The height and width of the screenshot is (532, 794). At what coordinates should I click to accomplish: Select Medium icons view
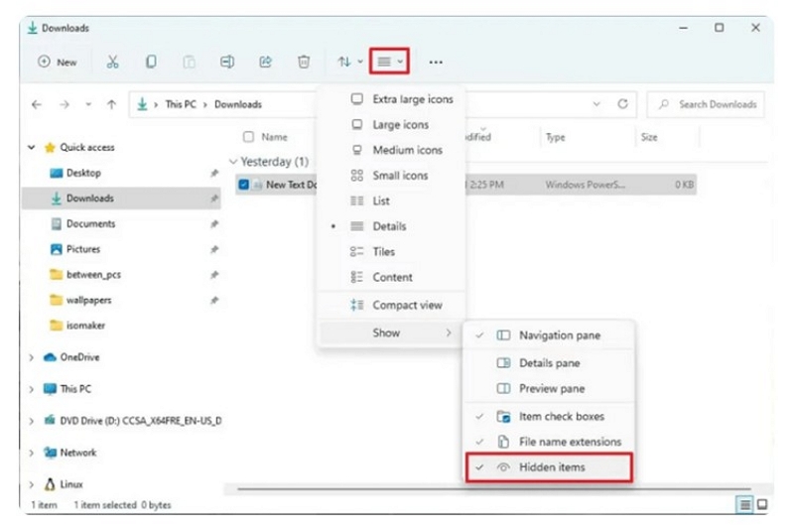coord(391,150)
